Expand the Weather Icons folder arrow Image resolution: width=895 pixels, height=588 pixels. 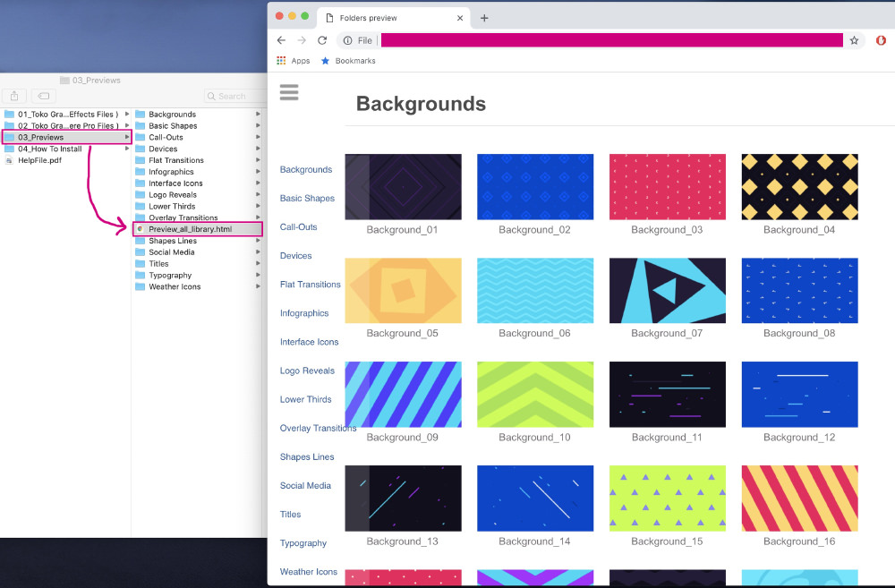pos(259,287)
